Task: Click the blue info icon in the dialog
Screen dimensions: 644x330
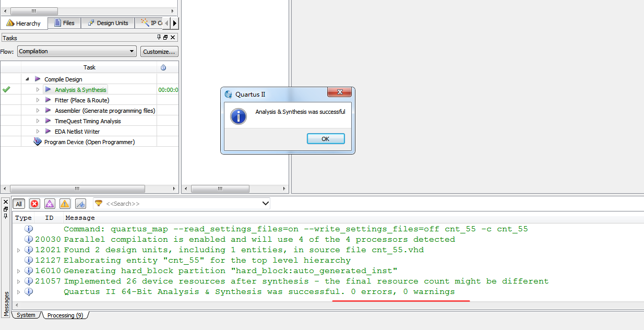Action: coord(238,116)
